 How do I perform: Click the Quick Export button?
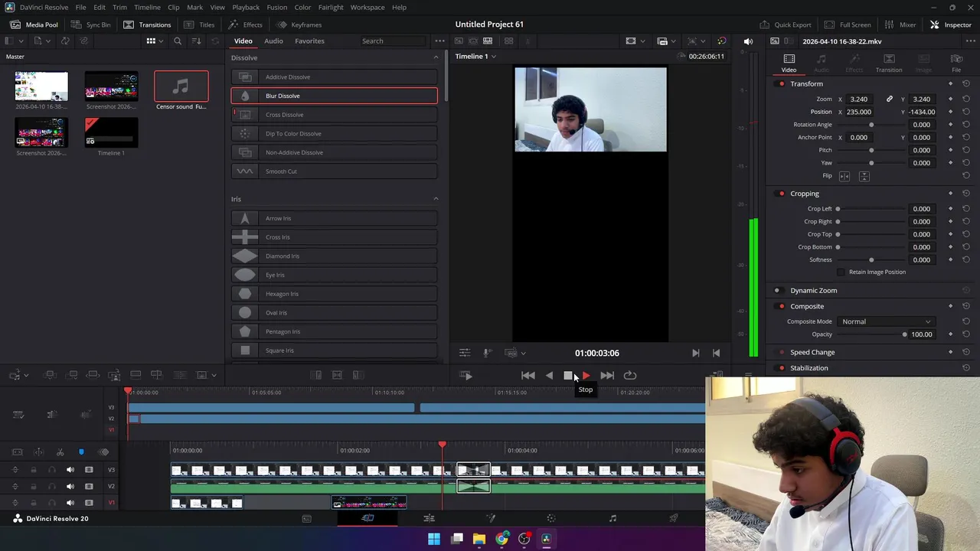[786, 24]
